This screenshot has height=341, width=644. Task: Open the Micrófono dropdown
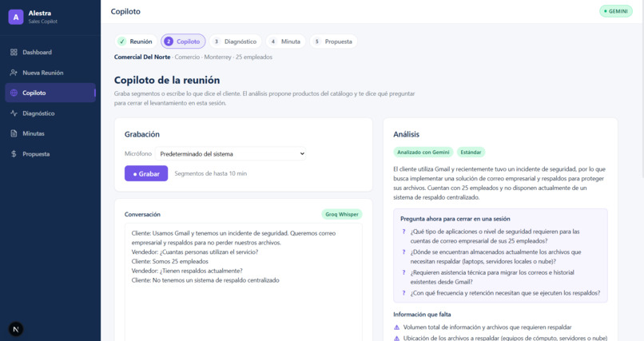click(230, 154)
